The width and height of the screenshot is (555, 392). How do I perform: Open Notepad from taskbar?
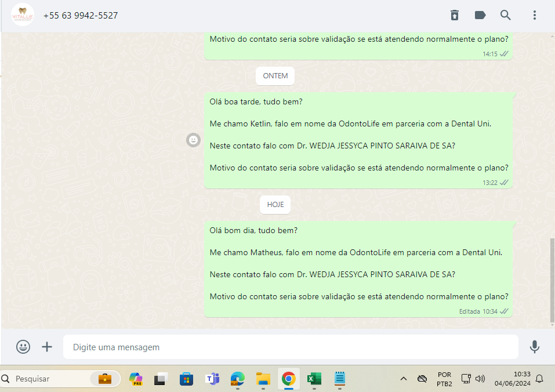pos(339,379)
